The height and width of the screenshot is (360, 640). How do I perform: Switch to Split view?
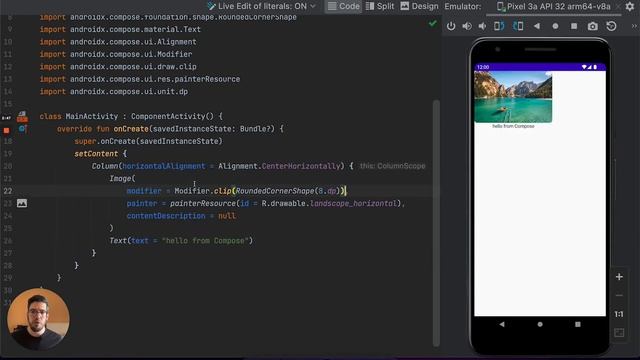click(x=380, y=6)
